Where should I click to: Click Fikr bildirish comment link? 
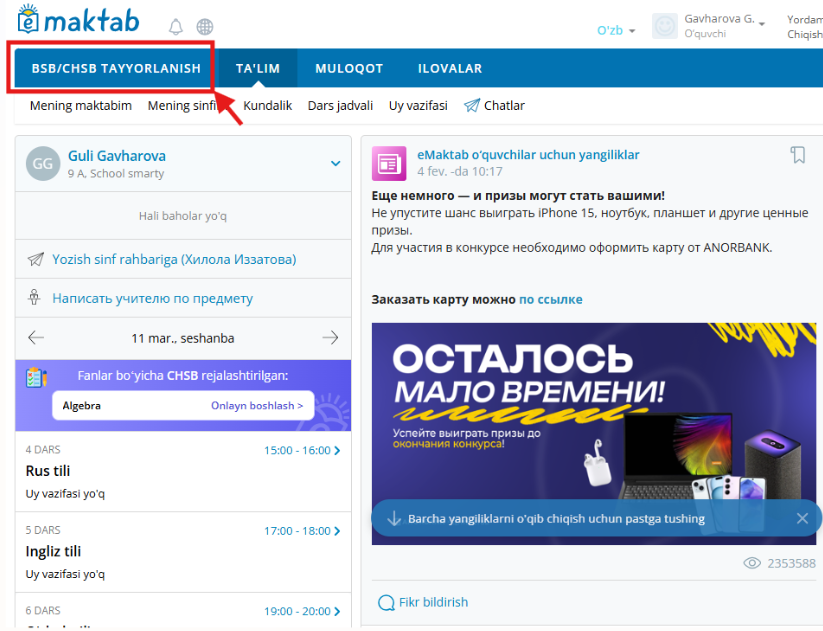point(434,602)
